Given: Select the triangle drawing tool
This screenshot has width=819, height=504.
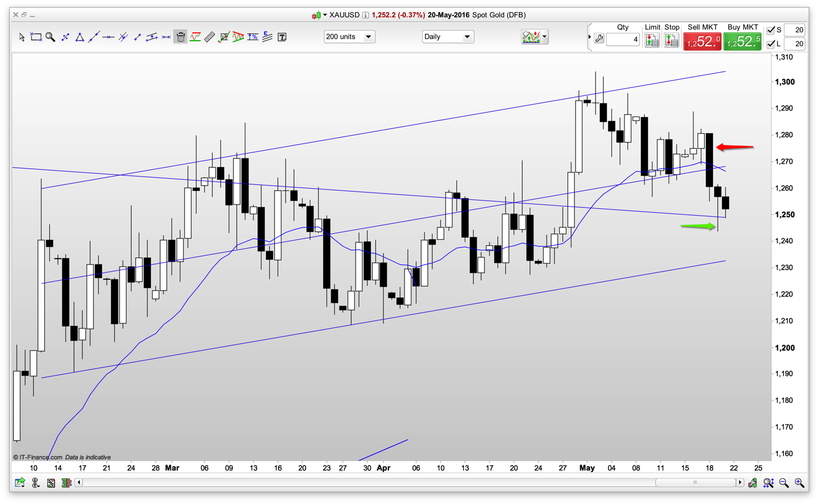Looking at the screenshot, I should click(79, 37).
